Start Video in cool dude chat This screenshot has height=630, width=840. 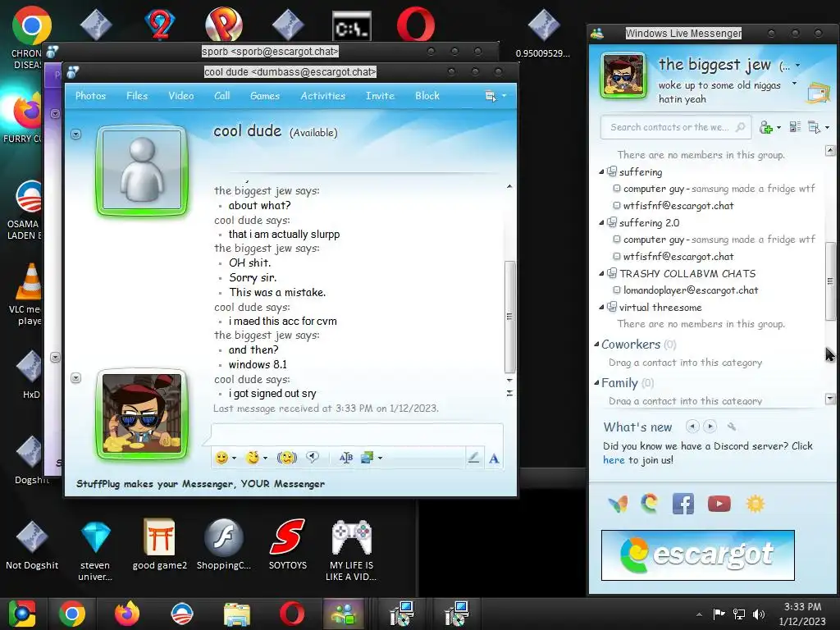click(x=181, y=96)
